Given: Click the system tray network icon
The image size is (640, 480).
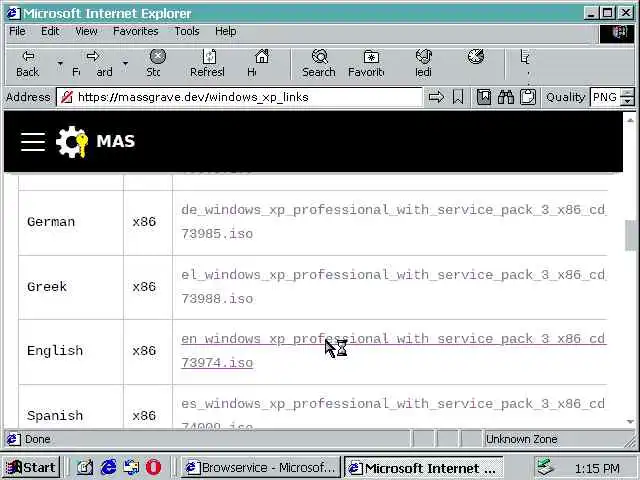Looking at the screenshot, I should [545, 467].
